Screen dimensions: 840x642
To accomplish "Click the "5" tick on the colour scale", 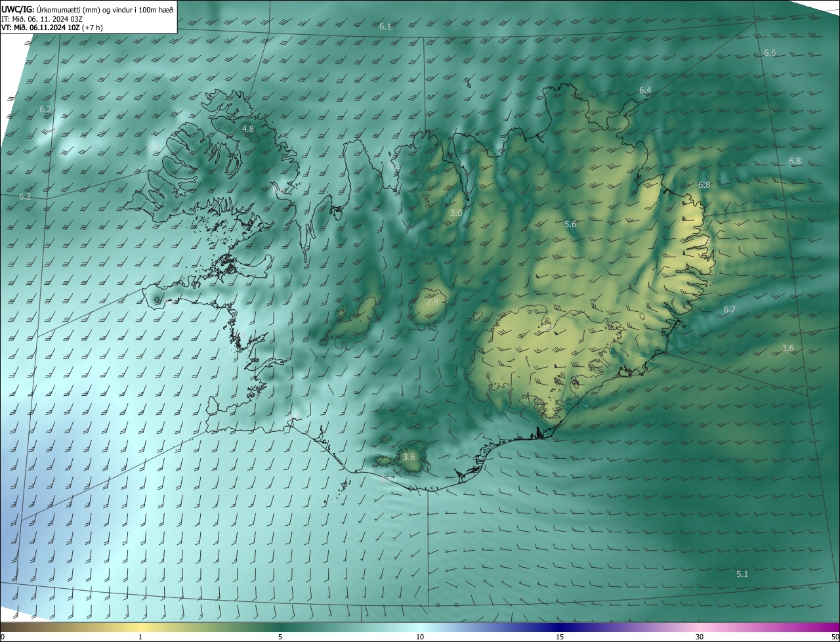I will (x=280, y=637).
